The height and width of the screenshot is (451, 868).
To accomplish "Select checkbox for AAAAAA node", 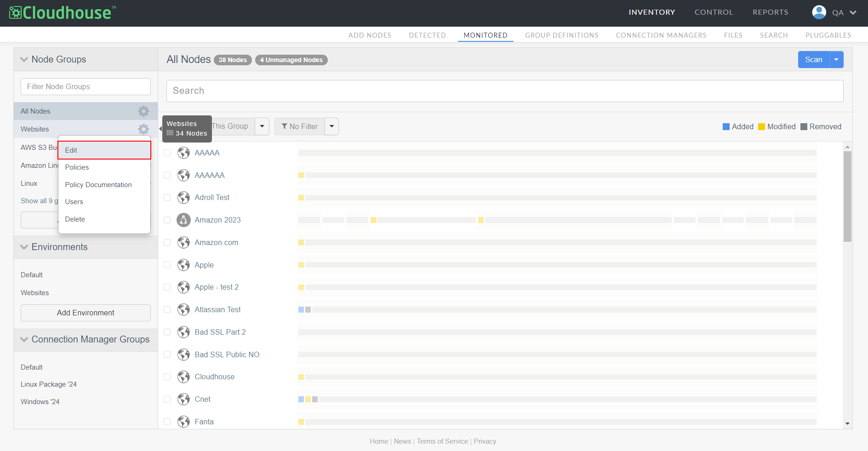I will point(167,175).
